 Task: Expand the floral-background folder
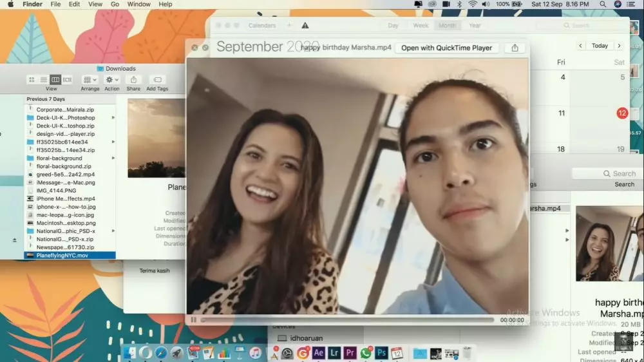click(113, 158)
